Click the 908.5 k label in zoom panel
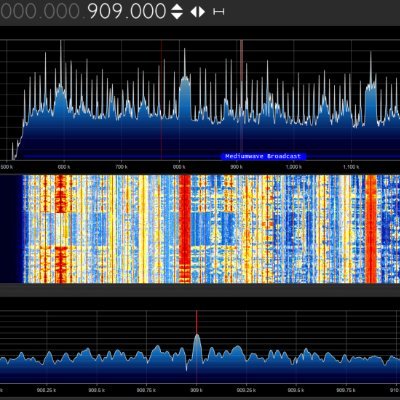The image size is (400, 400). tap(97, 390)
